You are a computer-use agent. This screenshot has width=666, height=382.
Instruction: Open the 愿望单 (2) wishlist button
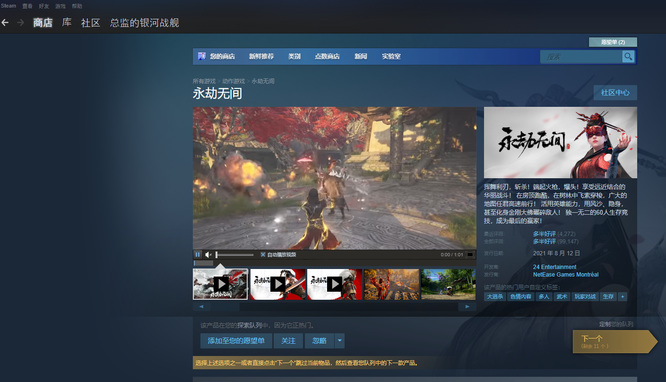pos(612,42)
